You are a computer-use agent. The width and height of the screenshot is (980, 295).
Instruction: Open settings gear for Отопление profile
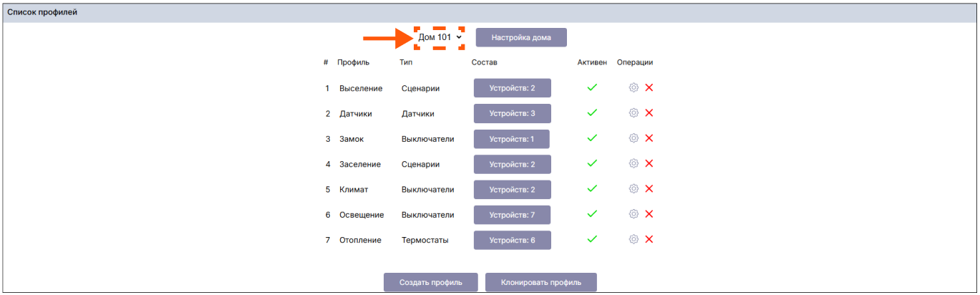(634, 239)
